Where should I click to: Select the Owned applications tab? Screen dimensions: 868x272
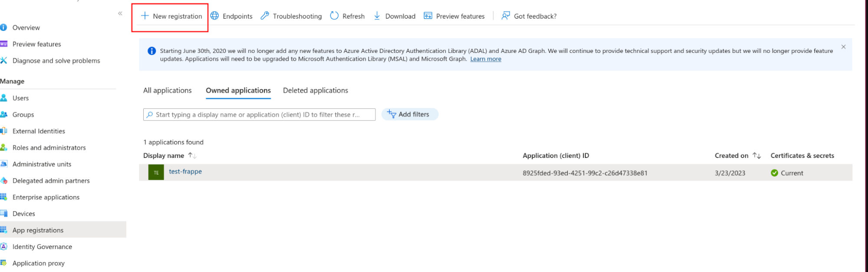238,90
